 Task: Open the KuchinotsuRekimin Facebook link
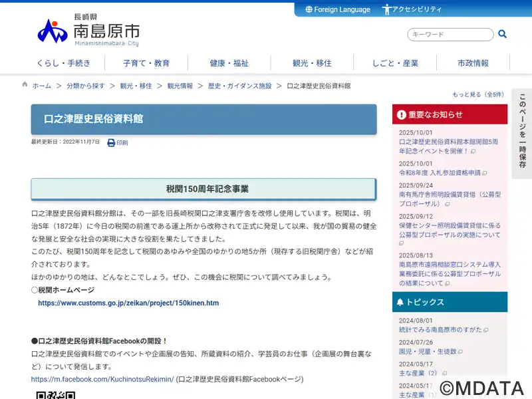102,379
